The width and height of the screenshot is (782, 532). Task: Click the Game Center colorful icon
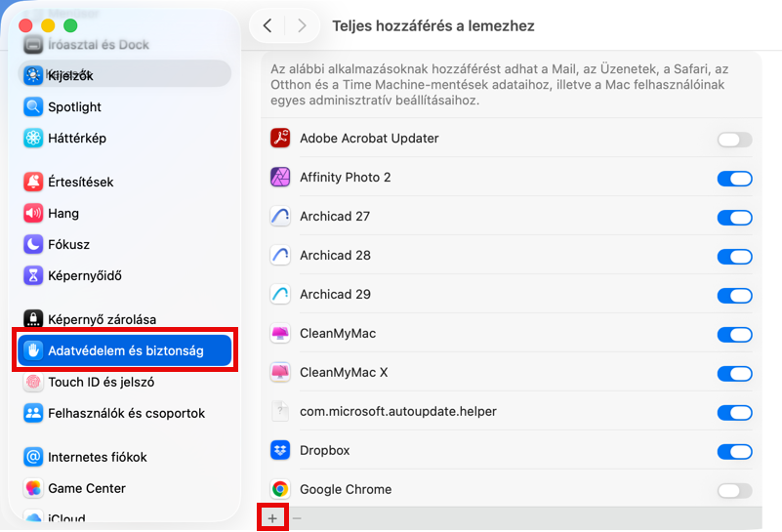(x=33, y=488)
